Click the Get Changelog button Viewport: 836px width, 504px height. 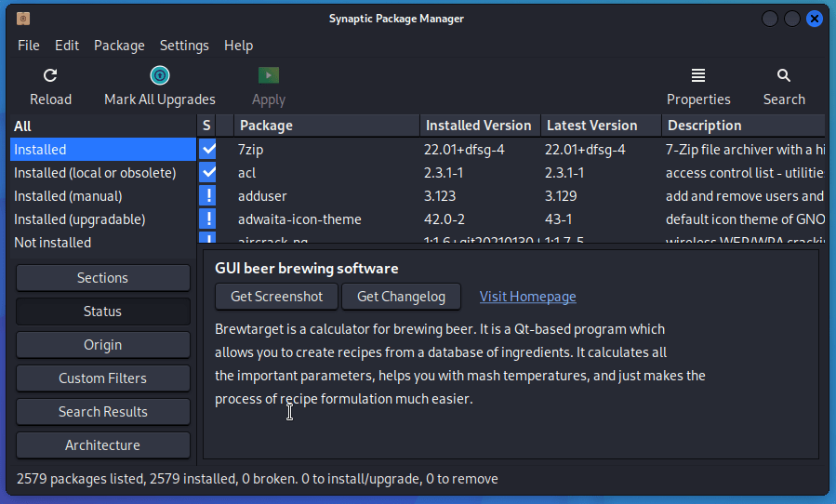point(402,297)
